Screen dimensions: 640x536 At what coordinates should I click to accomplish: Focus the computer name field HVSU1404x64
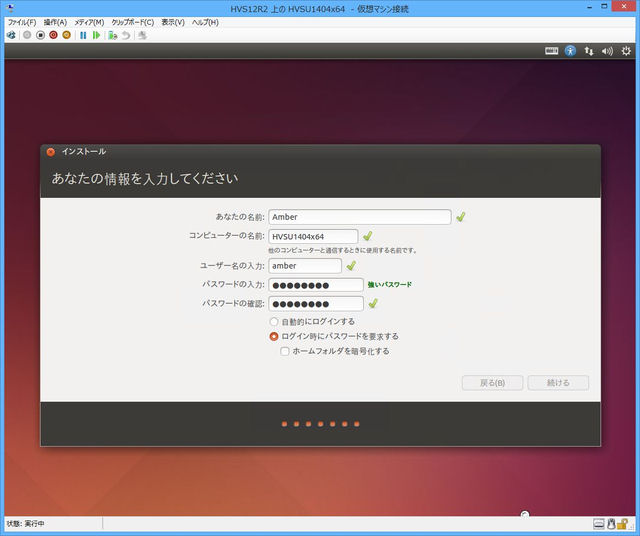(x=313, y=236)
